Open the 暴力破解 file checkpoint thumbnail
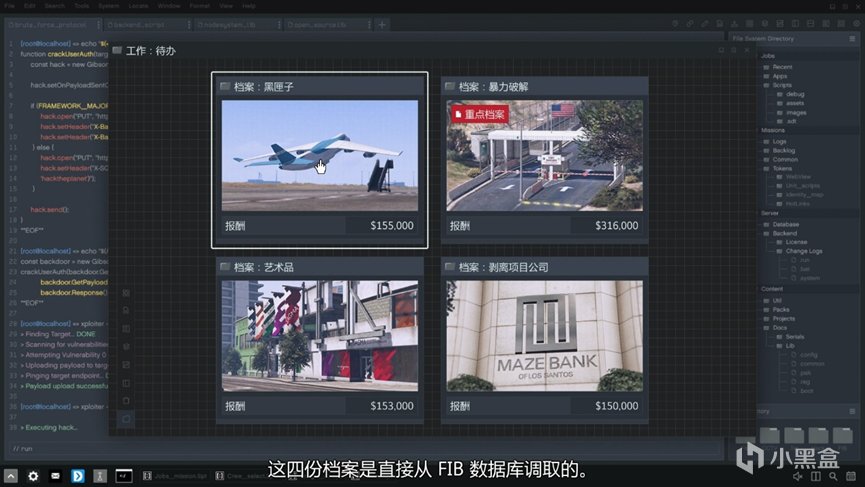This screenshot has height=487, width=865. pyautogui.click(x=544, y=156)
